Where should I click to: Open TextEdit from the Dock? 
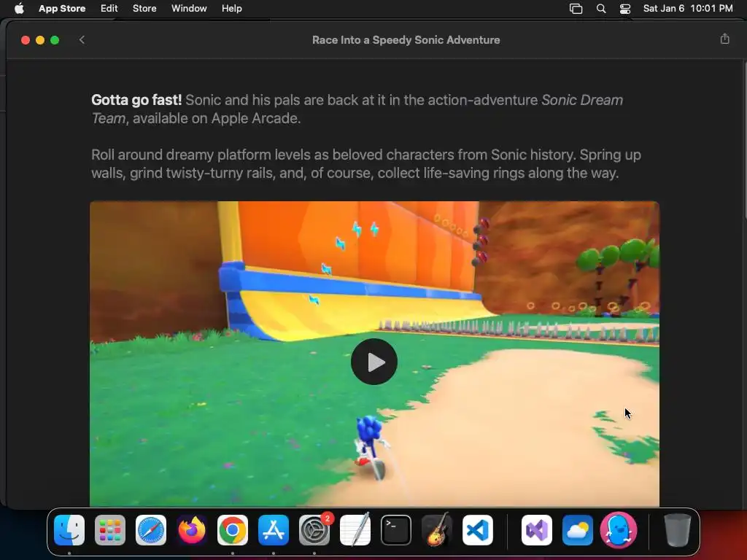point(355,530)
